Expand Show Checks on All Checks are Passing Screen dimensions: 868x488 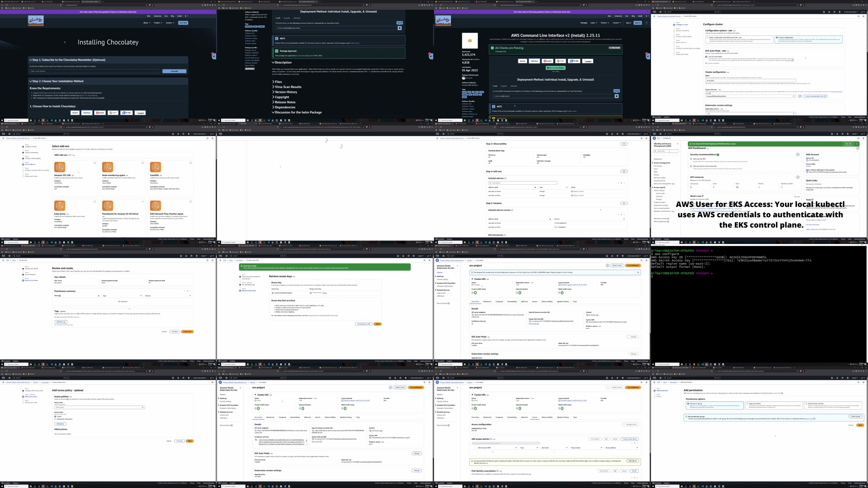click(614, 48)
